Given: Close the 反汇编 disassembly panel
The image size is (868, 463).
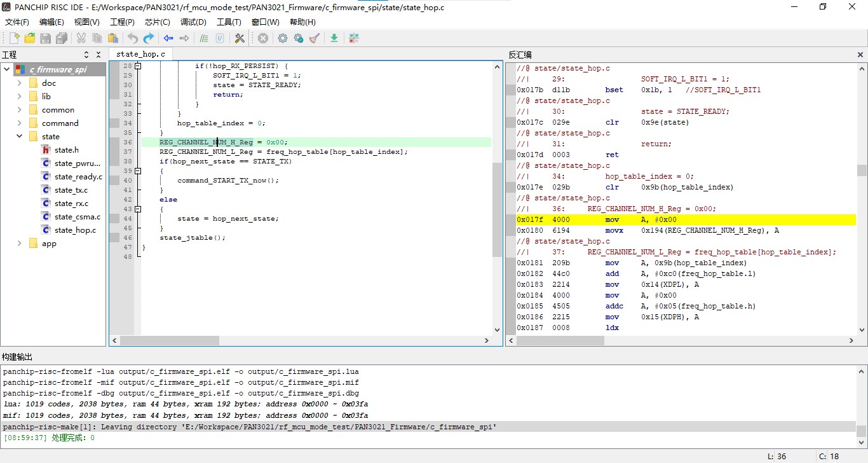Looking at the screenshot, I should click(x=860, y=55).
